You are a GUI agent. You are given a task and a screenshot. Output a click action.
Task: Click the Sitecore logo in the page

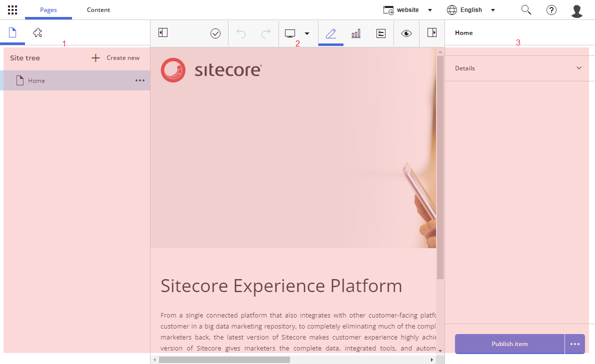point(211,70)
